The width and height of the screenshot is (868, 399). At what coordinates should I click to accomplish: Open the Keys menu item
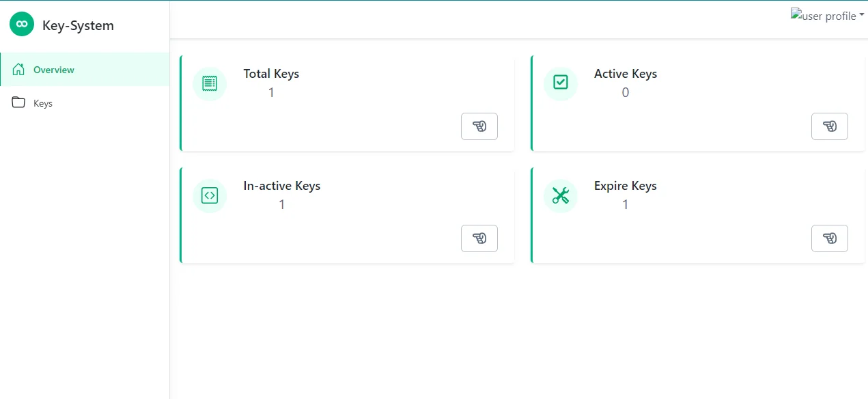(x=43, y=104)
